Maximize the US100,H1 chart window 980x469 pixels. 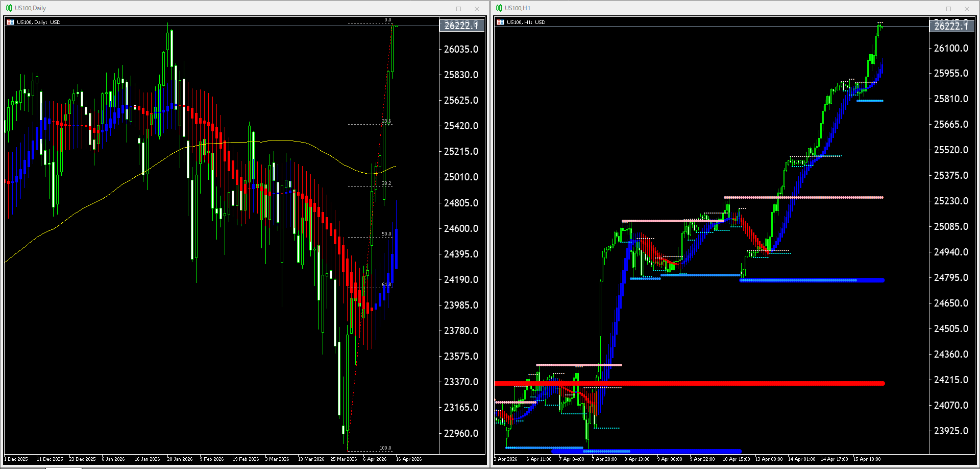pyautogui.click(x=948, y=9)
